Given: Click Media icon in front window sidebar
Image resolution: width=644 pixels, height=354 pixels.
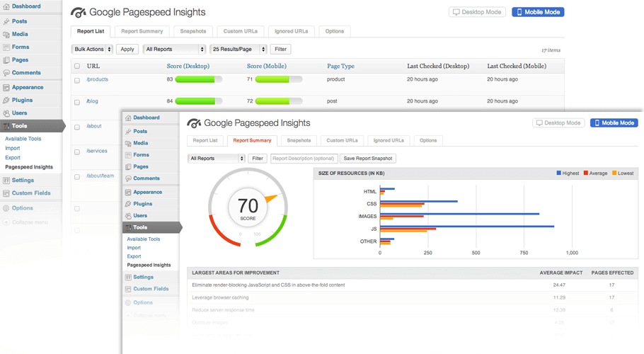Looking at the screenshot, I should point(128,143).
